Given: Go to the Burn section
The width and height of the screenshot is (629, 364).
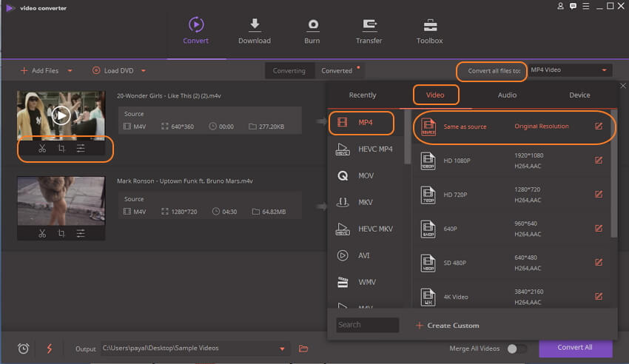Looking at the screenshot, I should (x=312, y=31).
